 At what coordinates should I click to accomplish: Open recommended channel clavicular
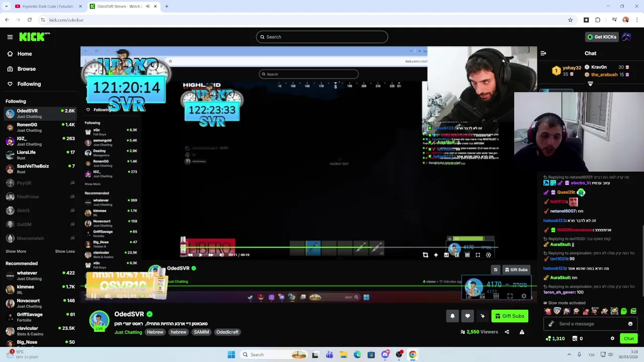[x=40, y=331]
